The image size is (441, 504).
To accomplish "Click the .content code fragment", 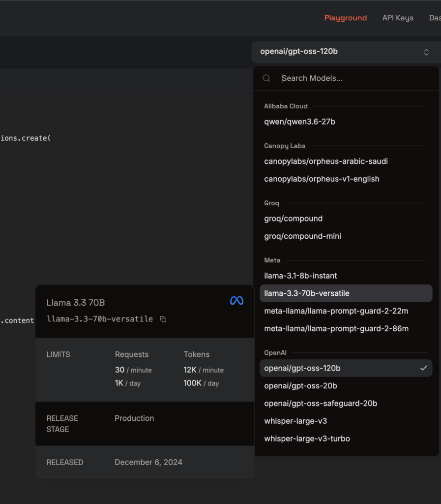I will point(17,320).
